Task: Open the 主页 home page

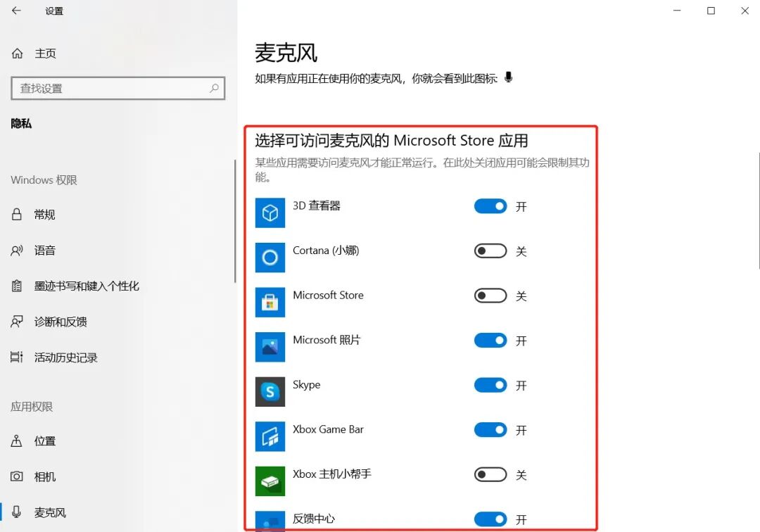Action: pos(46,53)
